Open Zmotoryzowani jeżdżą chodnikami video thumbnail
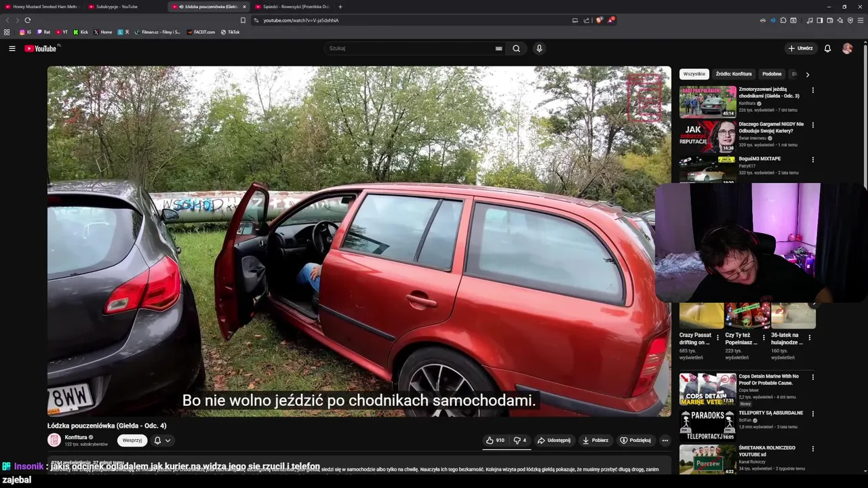This screenshot has width=868, height=488. click(x=708, y=102)
